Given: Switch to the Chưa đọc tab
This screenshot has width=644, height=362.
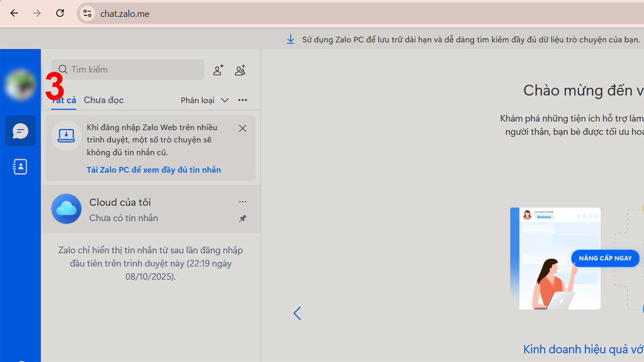Looking at the screenshot, I should click(x=104, y=100).
